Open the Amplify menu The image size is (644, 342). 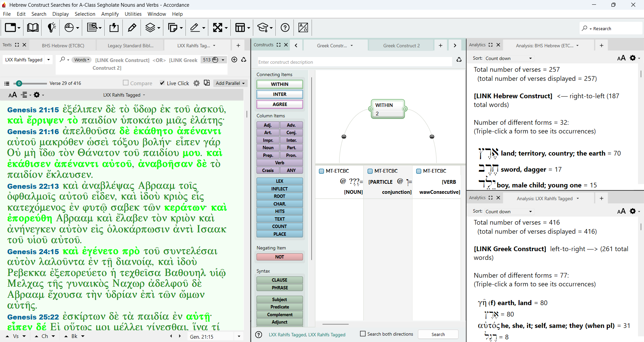[110, 14]
